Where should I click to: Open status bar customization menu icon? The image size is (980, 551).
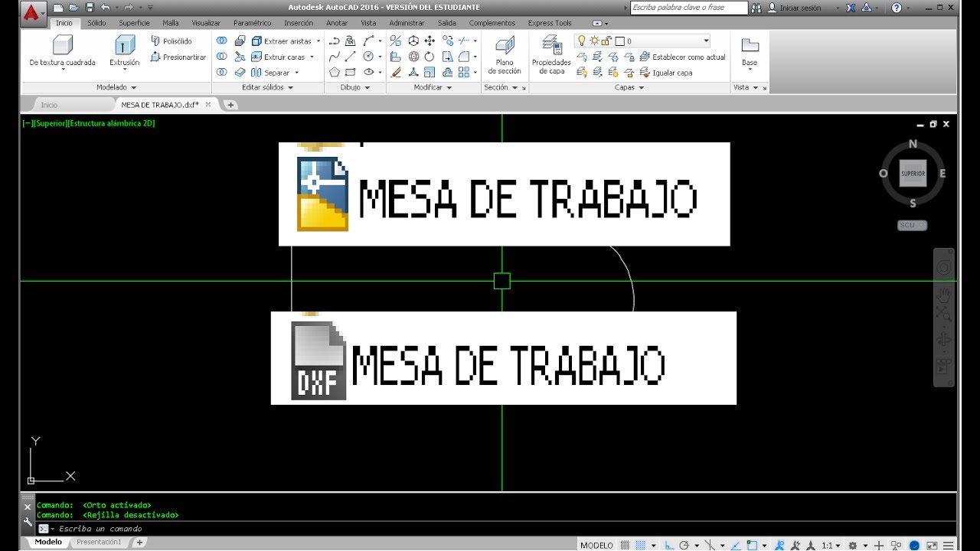[949, 545]
